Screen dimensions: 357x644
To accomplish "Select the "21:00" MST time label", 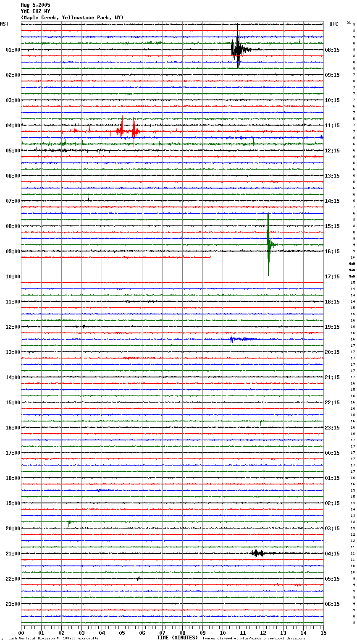I will (x=13, y=554).
